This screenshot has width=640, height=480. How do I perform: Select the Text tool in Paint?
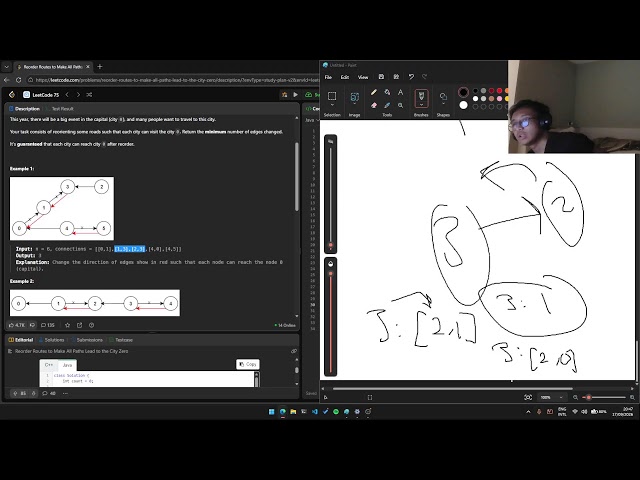pos(400,92)
